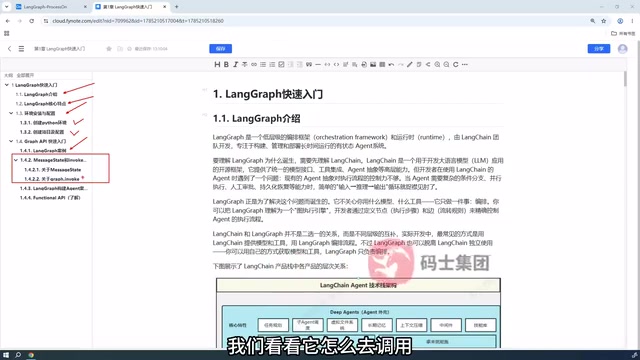This screenshot has width=640, height=360.
Task: Collapse the '1.4 Graph API' outline section
Action: (11, 141)
